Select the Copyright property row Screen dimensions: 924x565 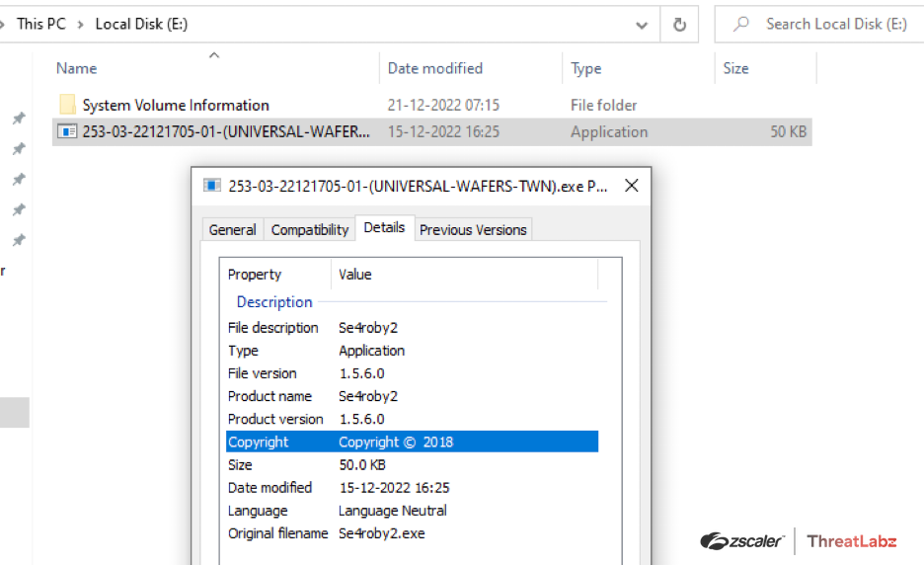[412, 442]
